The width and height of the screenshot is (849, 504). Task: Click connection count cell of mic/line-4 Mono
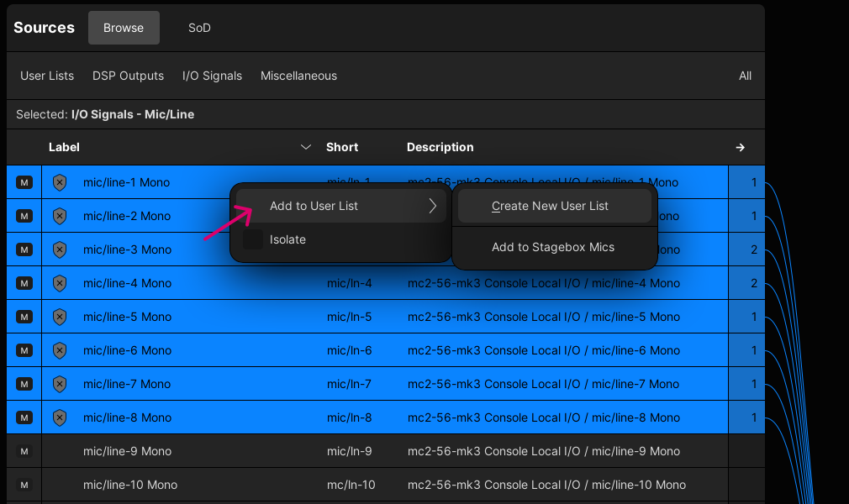point(746,283)
